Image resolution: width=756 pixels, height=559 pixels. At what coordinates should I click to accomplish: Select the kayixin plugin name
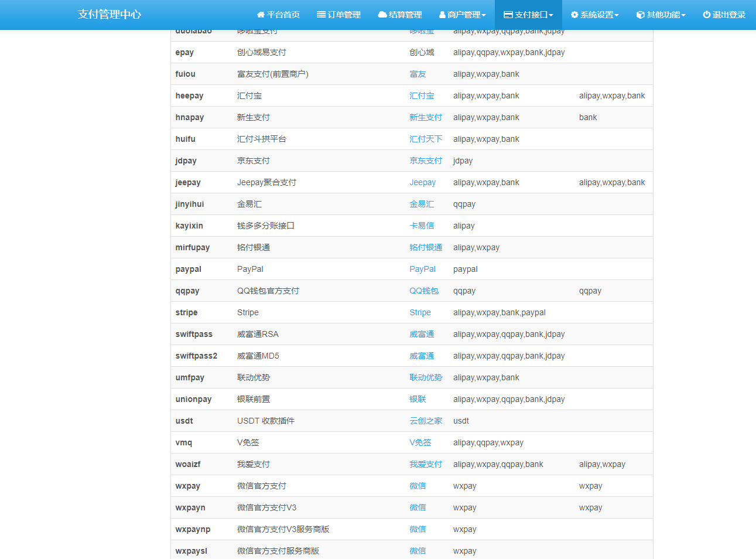pyautogui.click(x=189, y=226)
